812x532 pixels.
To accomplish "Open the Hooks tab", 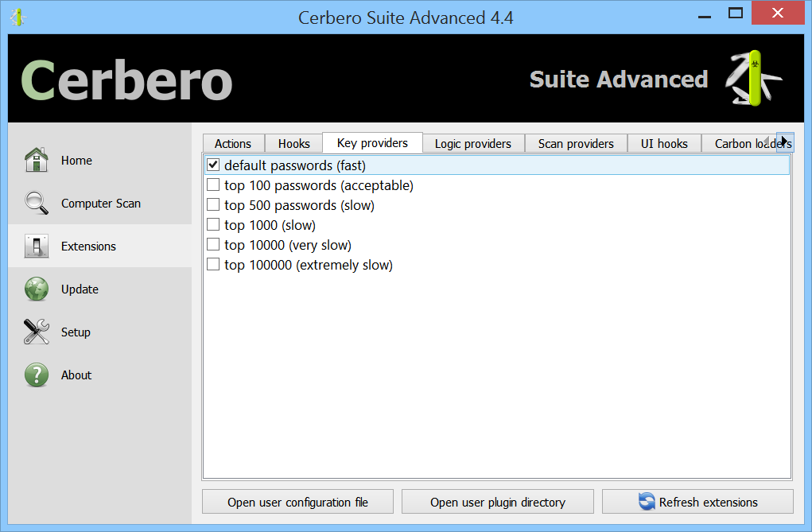I will (x=293, y=143).
